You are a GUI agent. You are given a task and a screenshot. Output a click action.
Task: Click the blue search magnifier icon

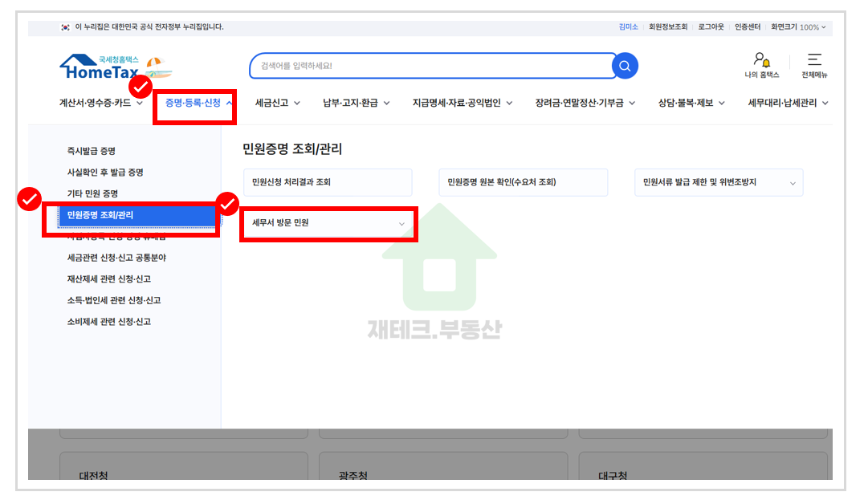point(625,66)
